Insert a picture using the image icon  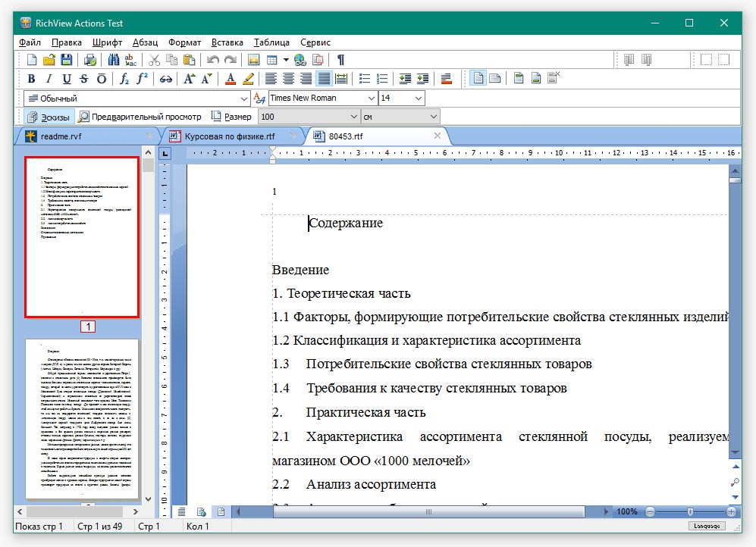(x=253, y=60)
